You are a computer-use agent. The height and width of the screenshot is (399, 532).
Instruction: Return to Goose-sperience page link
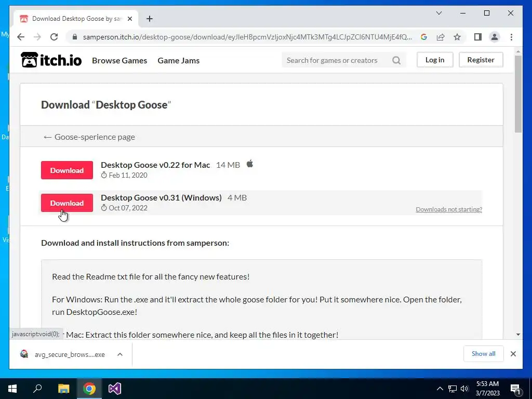[x=89, y=137]
